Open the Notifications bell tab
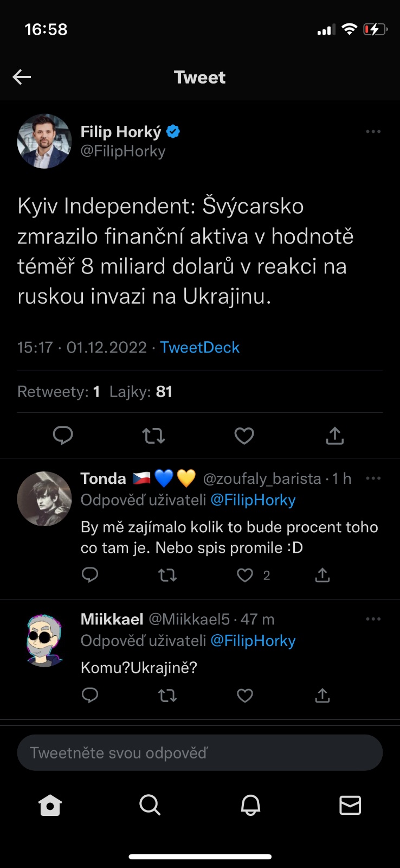The height and width of the screenshot is (868, 400). [x=250, y=806]
